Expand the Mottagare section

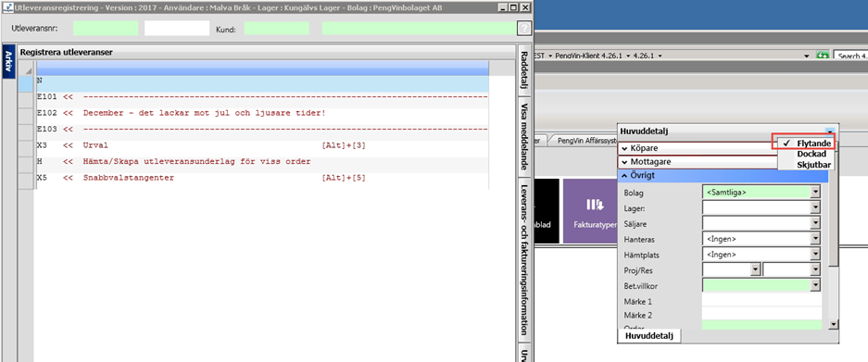697,162
